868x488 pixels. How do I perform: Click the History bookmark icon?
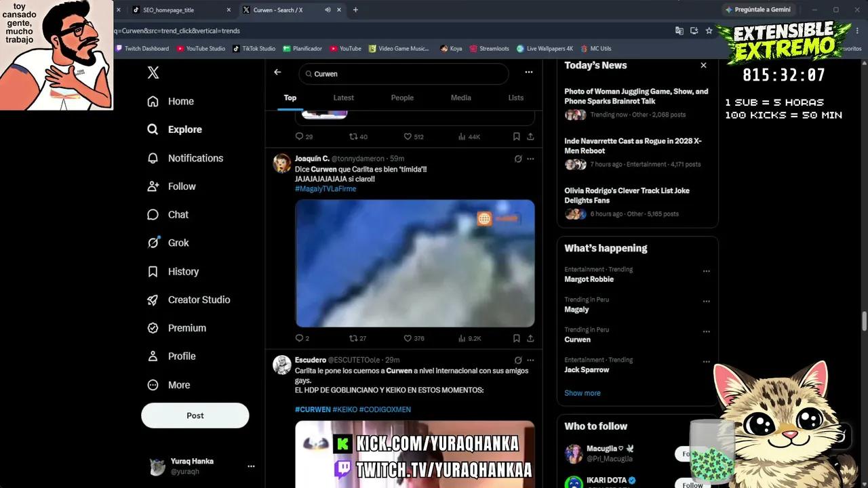(x=153, y=271)
